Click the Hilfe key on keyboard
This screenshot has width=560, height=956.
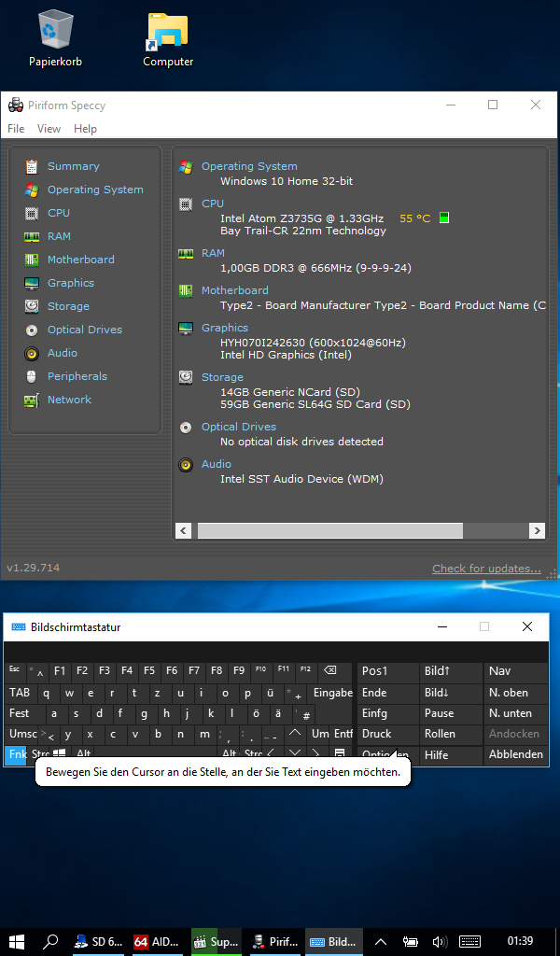451,754
